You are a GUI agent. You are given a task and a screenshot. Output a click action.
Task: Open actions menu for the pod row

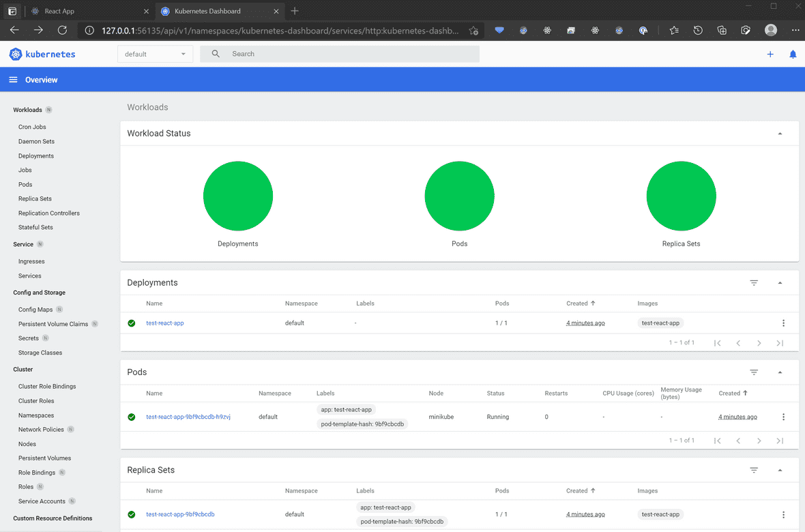pyautogui.click(x=783, y=417)
